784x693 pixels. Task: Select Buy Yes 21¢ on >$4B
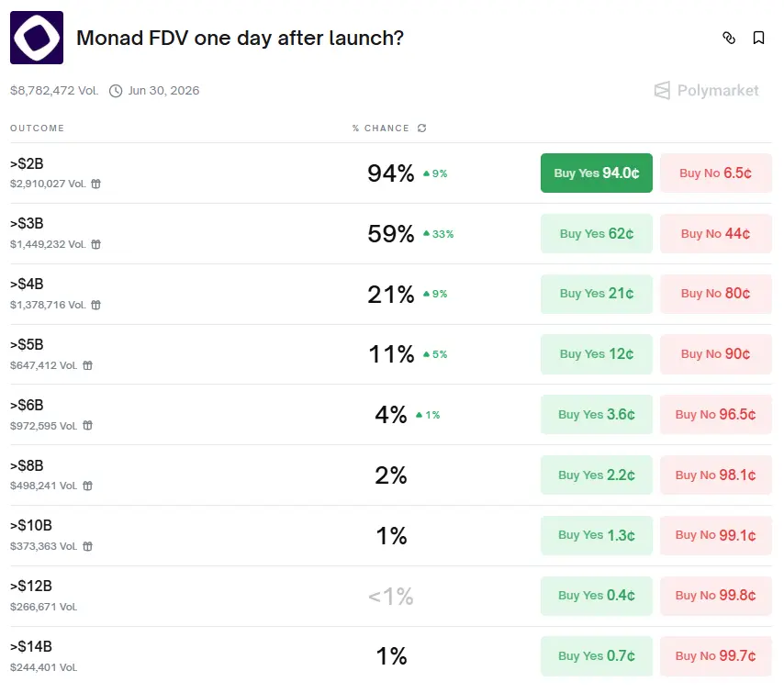click(x=596, y=294)
